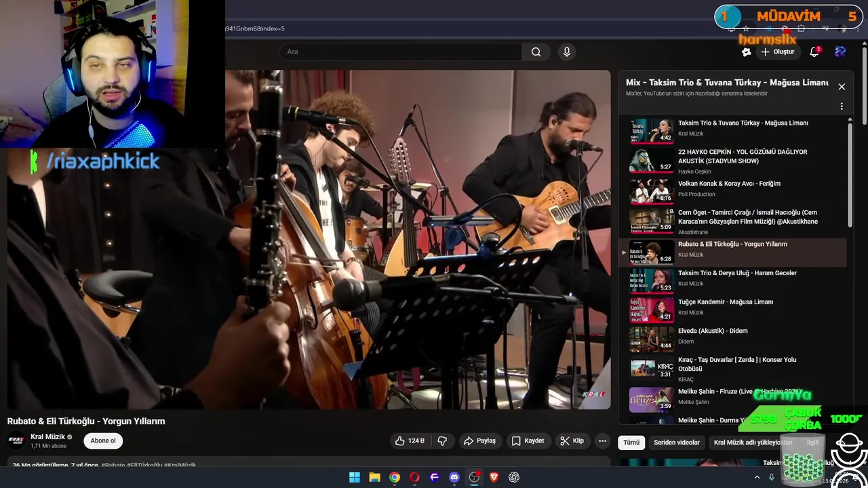The height and width of the screenshot is (488, 868).
Task: Click title Taksim Trio & Derya Uluğ - Haram Geceler
Action: point(737,273)
